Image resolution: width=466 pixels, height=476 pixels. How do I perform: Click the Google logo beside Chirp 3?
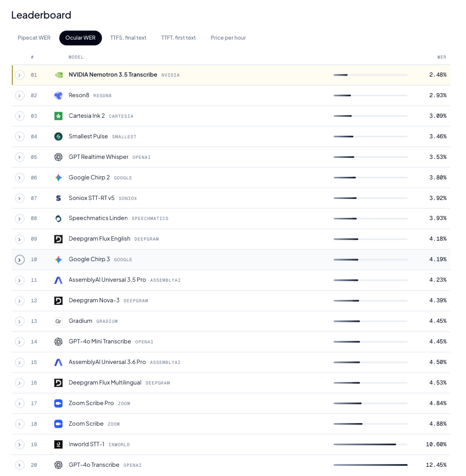(58, 260)
